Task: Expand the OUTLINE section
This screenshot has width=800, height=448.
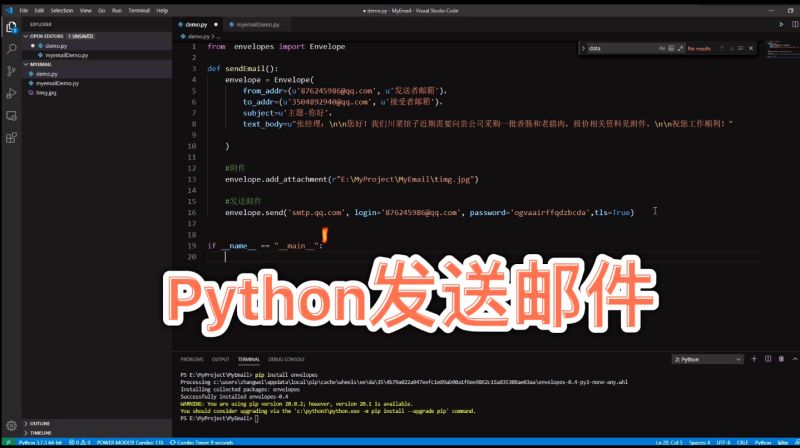Action: tap(97, 424)
